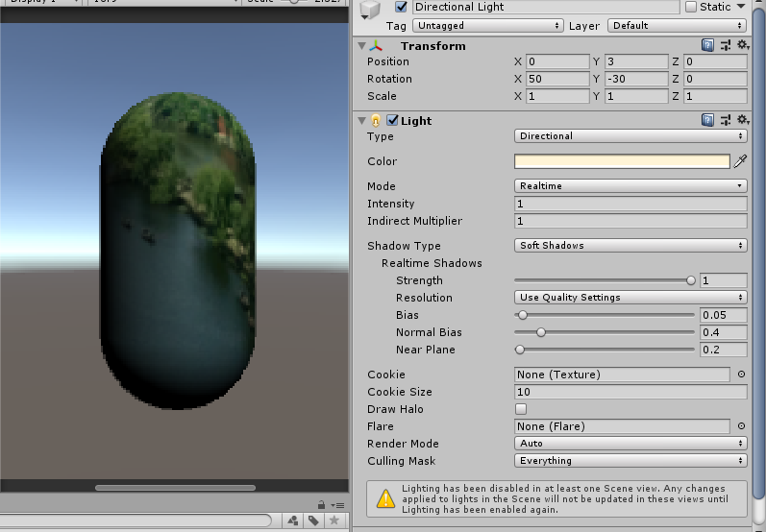Click the Normal Bias slider handle
766x532 pixels.
click(540, 332)
